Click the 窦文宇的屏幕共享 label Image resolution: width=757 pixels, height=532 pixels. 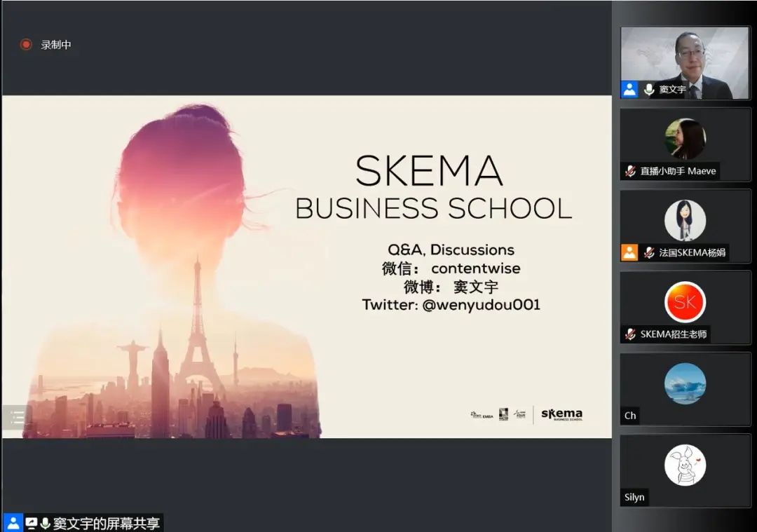(x=107, y=524)
